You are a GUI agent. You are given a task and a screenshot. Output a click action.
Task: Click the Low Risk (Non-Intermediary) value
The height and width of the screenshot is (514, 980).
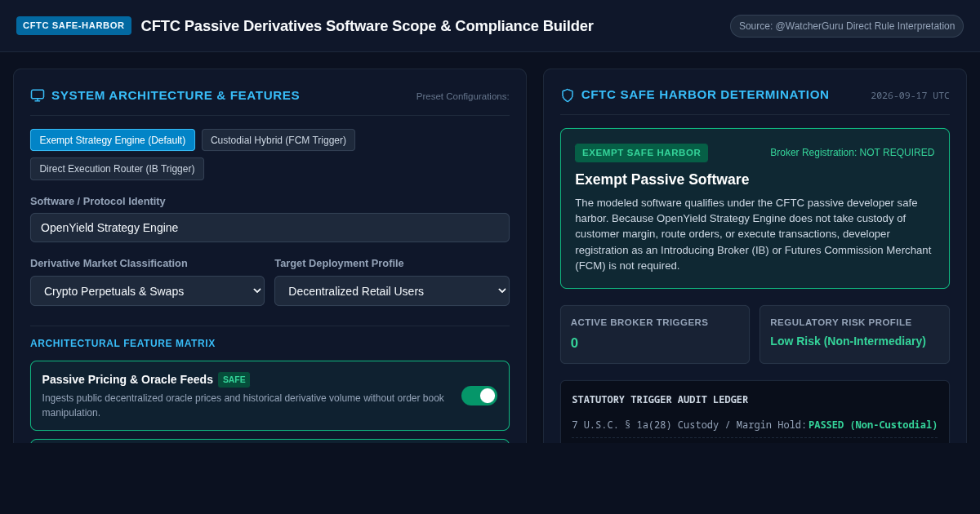(848, 341)
